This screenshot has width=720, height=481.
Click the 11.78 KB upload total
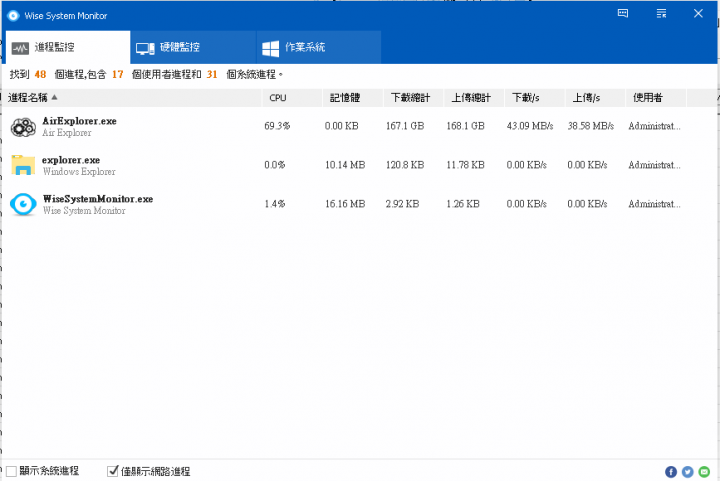pos(466,165)
